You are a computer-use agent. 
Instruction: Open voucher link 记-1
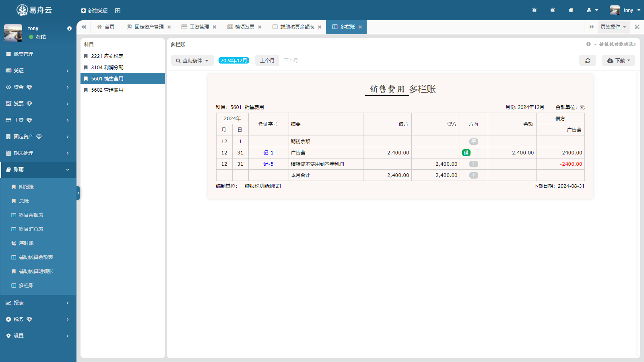268,153
